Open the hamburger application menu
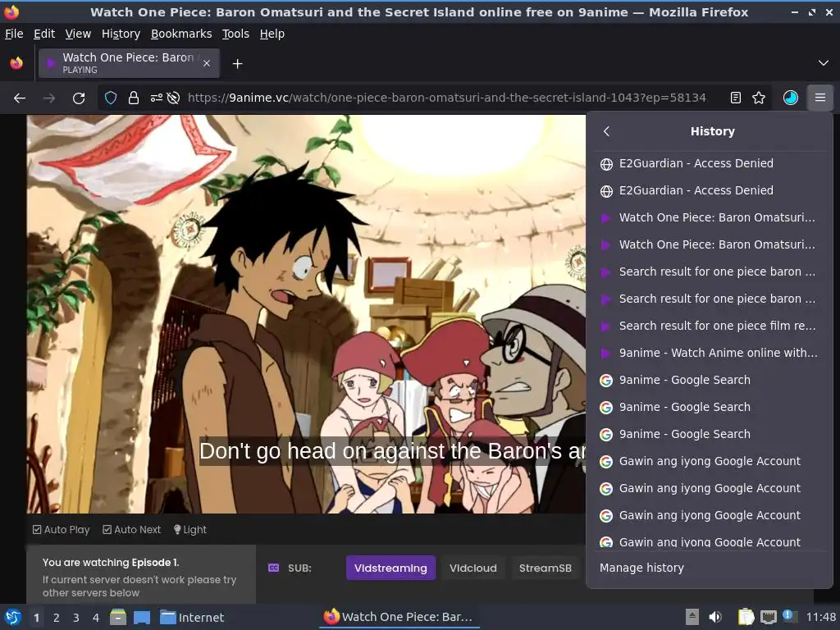Viewport: 840px width, 630px height. coord(820,98)
